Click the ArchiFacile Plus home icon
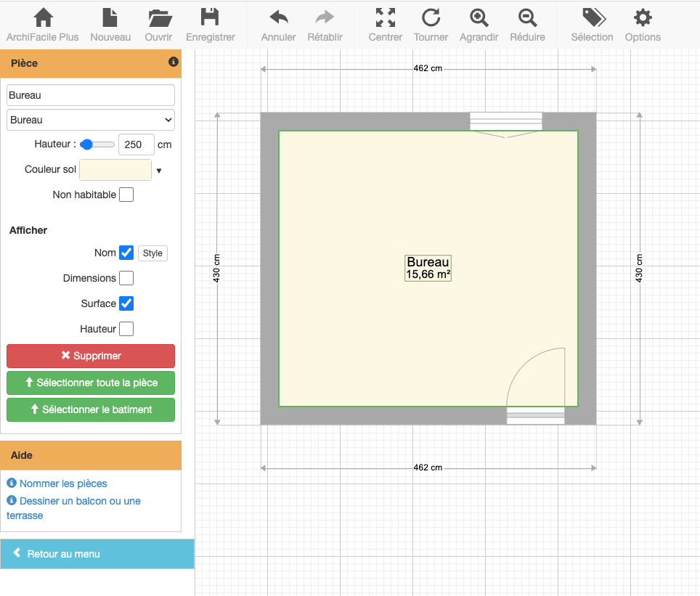This screenshot has width=700, height=596. click(x=43, y=19)
